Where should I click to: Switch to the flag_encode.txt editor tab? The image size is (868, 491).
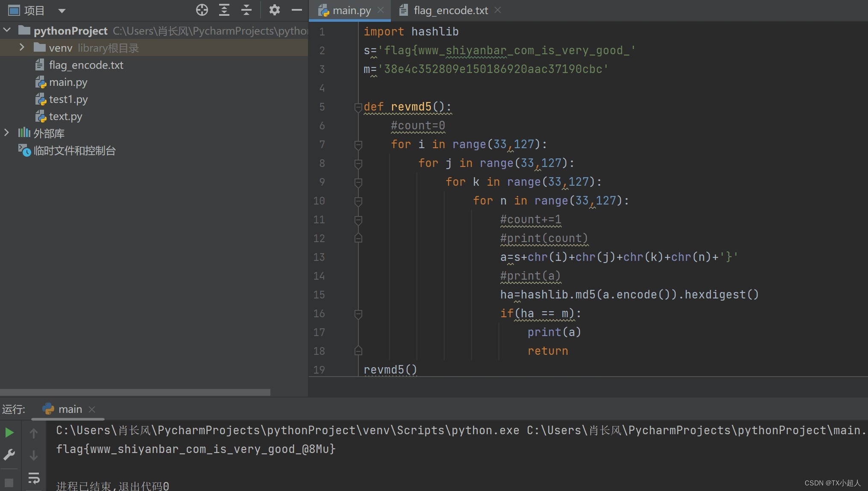pyautogui.click(x=451, y=11)
